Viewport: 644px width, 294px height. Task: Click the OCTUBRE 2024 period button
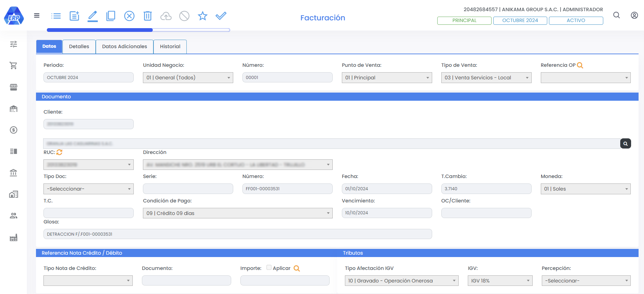(x=520, y=21)
